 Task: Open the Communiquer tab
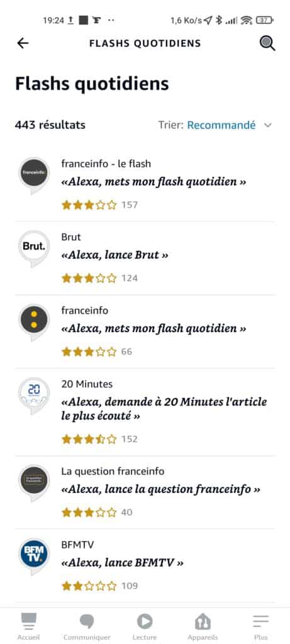tap(87, 626)
